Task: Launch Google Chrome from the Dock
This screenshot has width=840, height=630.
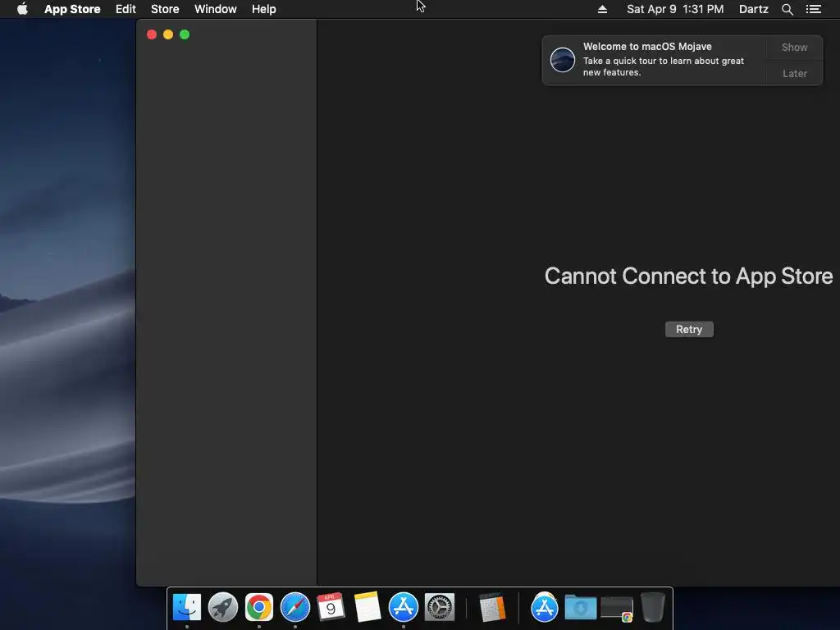Action: [259, 607]
